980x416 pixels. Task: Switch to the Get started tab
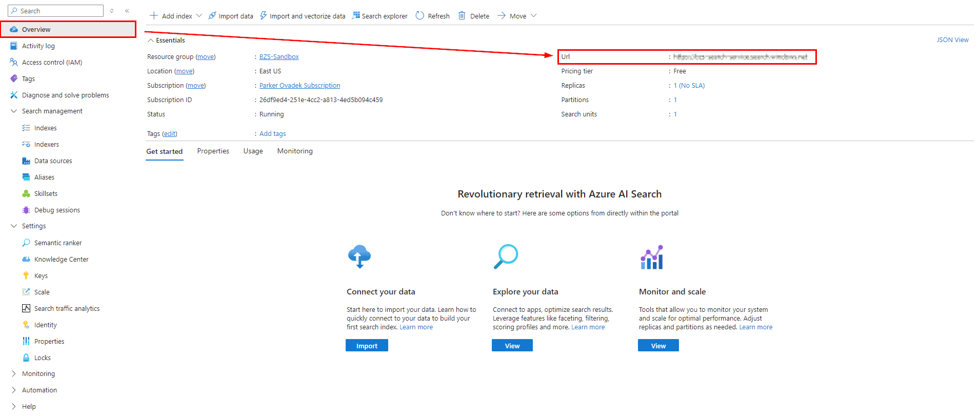165,151
